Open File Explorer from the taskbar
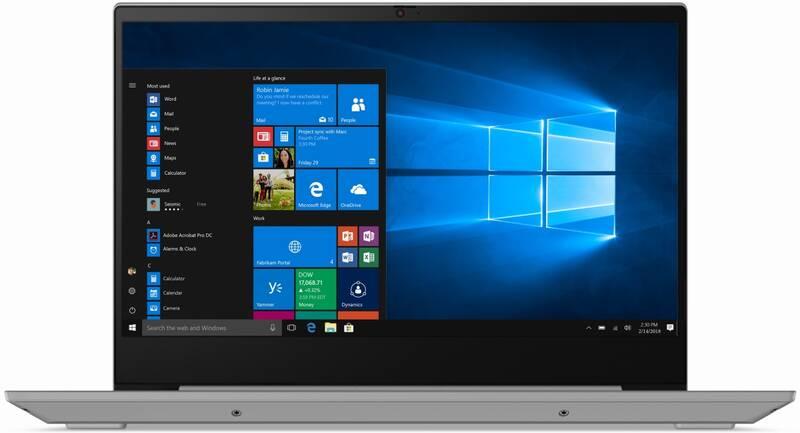Image resolution: width=800 pixels, height=433 pixels. tap(331, 328)
